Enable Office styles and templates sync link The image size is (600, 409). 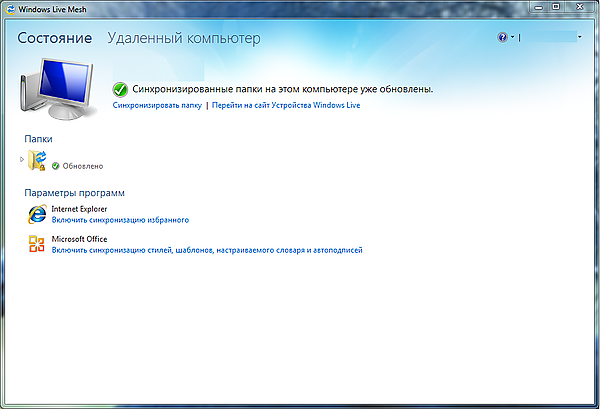click(206, 249)
